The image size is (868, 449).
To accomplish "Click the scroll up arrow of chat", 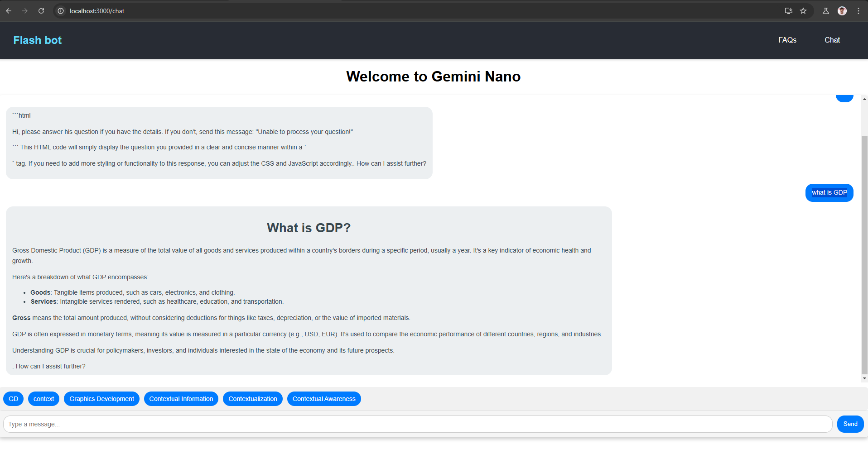I will [x=864, y=99].
